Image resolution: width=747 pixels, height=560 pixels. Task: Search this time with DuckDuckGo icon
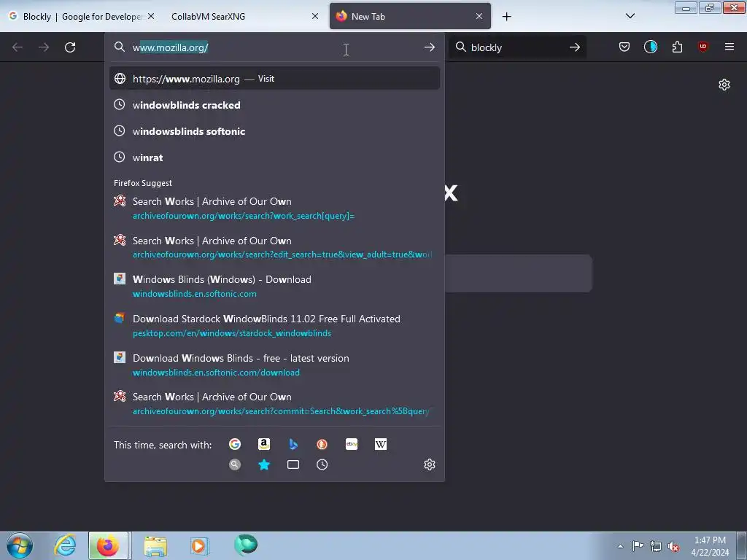pos(322,444)
